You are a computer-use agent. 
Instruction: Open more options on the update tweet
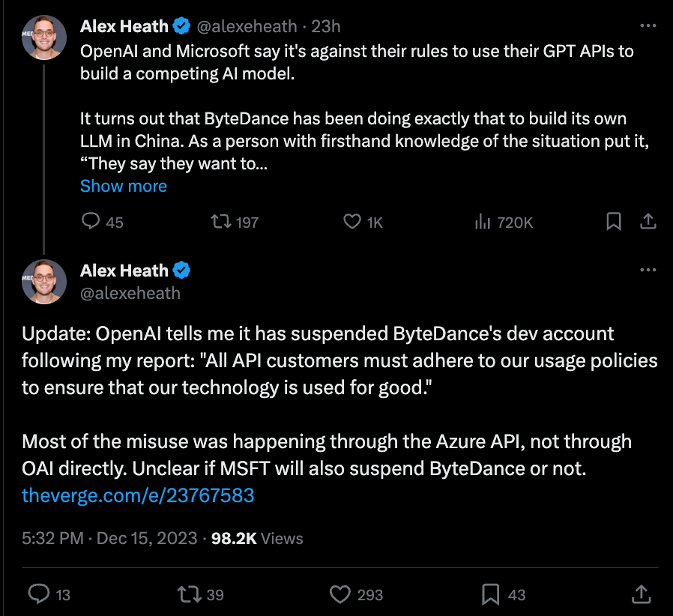tap(648, 270)
